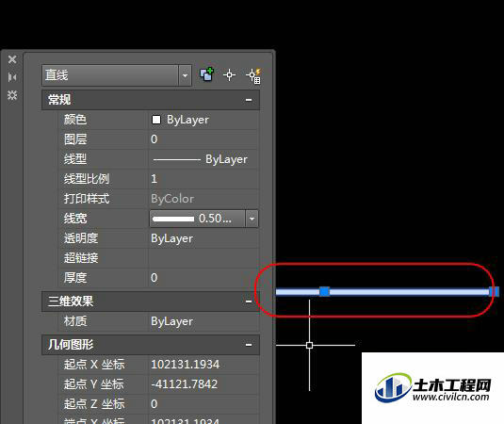Select the 线型比例 property label
The image size is (504, 424).
87,179
